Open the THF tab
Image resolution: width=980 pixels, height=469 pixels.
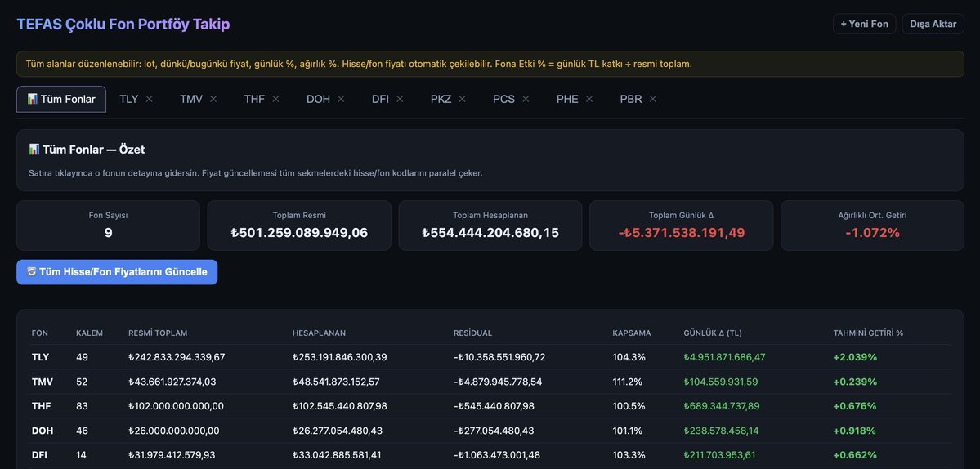tap(254, 100)
